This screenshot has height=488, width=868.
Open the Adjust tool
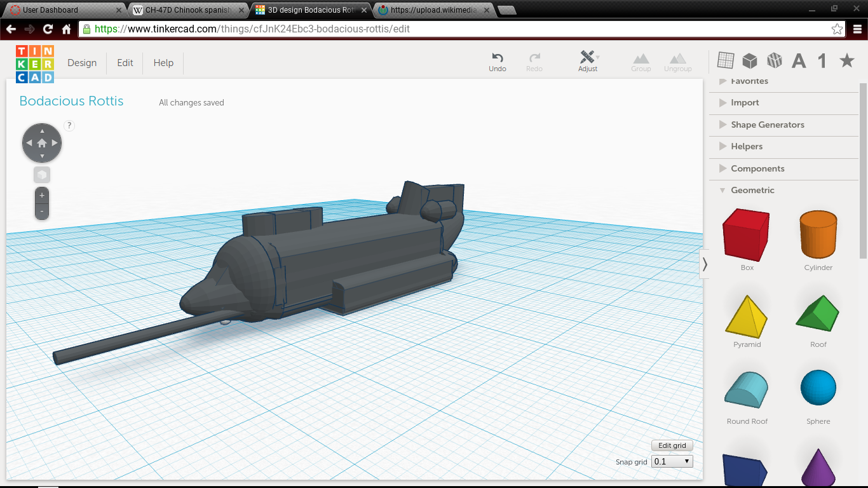(x=588, y=62)
